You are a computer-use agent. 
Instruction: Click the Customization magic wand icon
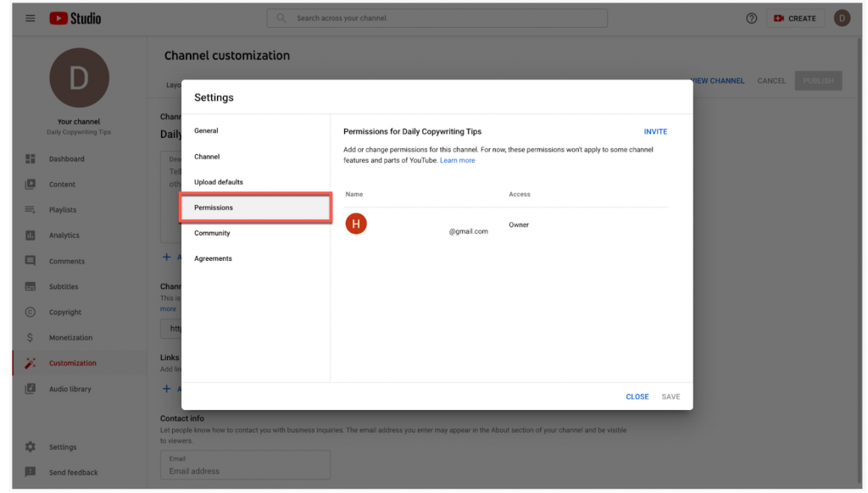coord(30,363)
